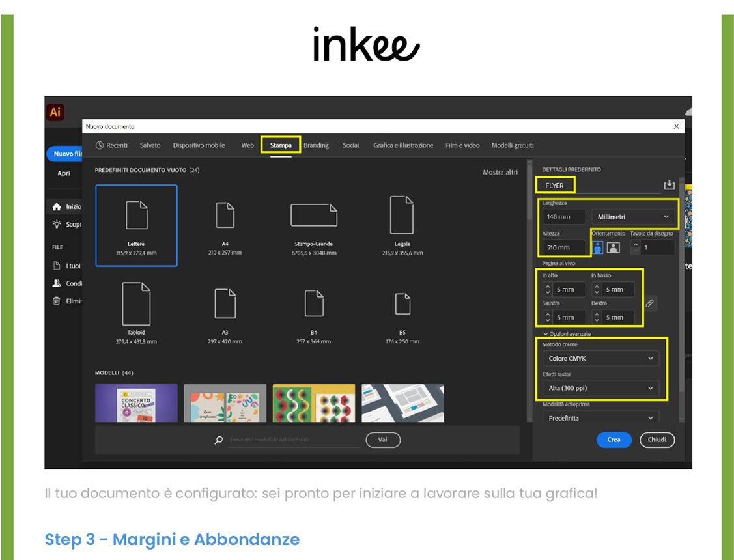The width and height of the screenshot is (734, 560).
Task: Open the green and red circles template thumbnail
Action: tap(314, 403)
